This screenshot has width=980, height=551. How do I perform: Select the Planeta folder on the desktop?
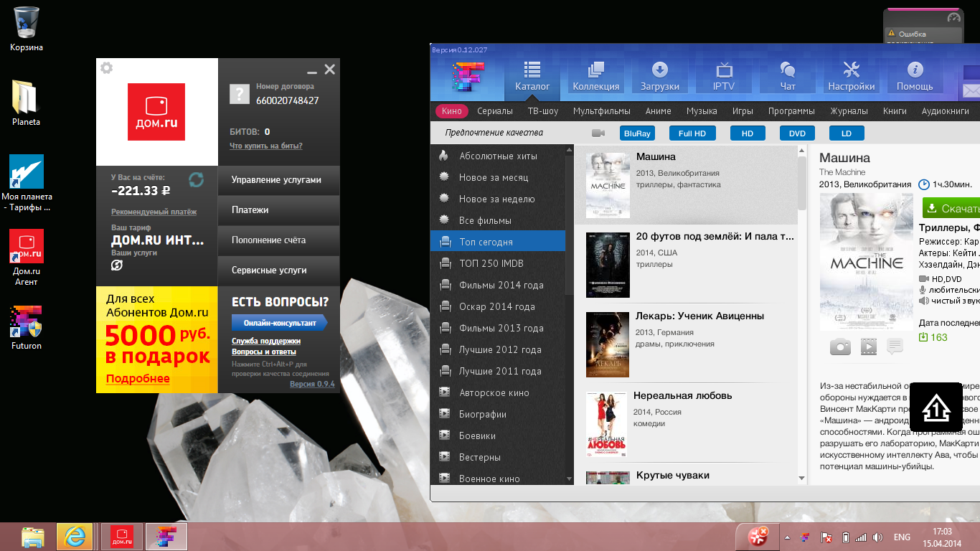(x=27, y=103)
